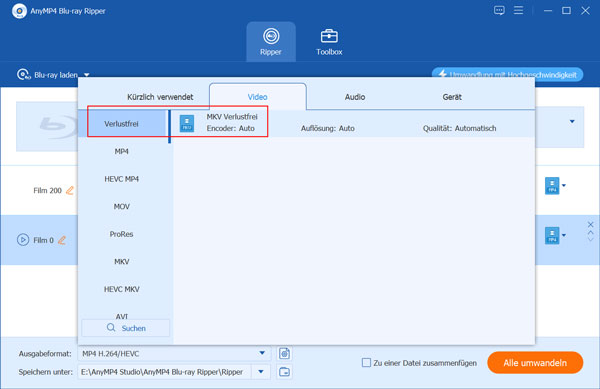Click the Alle umwandeln button
The width and height of the screenshot is (600, 389).
(535, 363)
